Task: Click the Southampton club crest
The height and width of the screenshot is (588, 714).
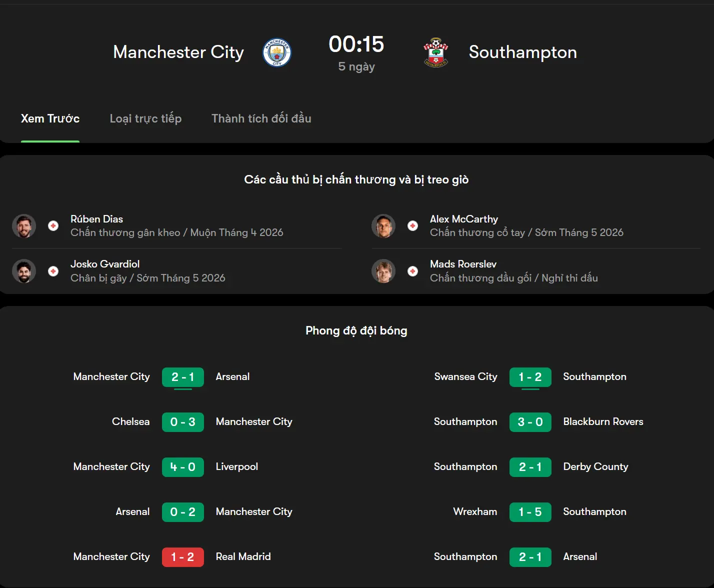Action: 435,52
